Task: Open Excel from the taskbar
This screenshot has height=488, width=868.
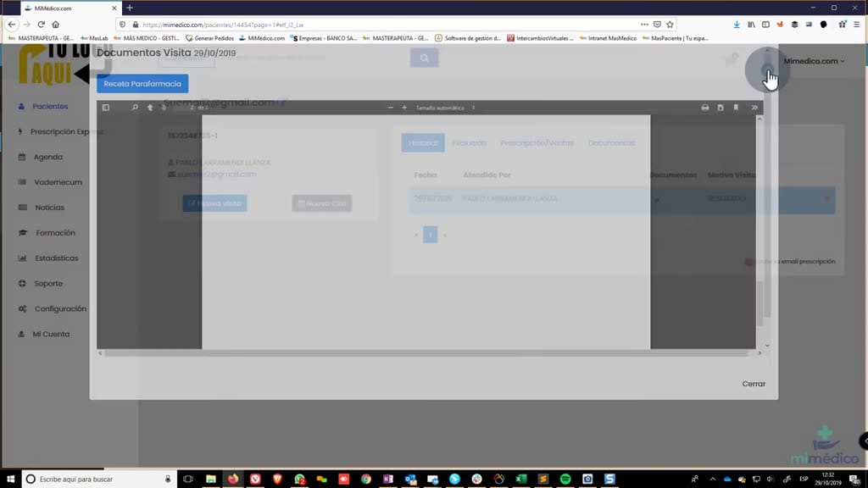Action: coord(521,479)
